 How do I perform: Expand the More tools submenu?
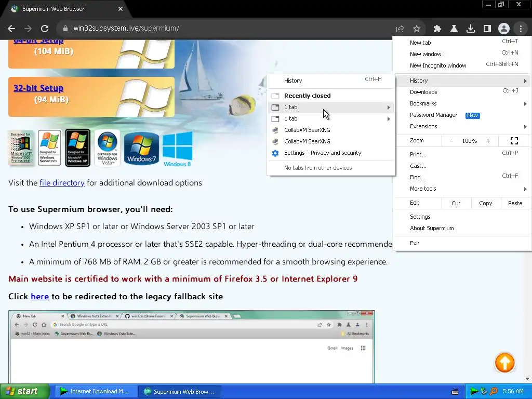pos(462,189)
